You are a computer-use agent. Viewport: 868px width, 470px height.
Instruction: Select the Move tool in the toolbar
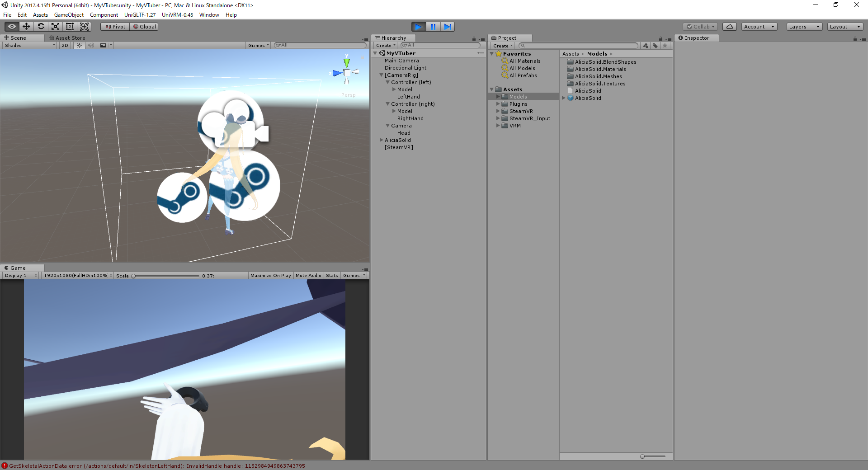click(x=26, y=26)
